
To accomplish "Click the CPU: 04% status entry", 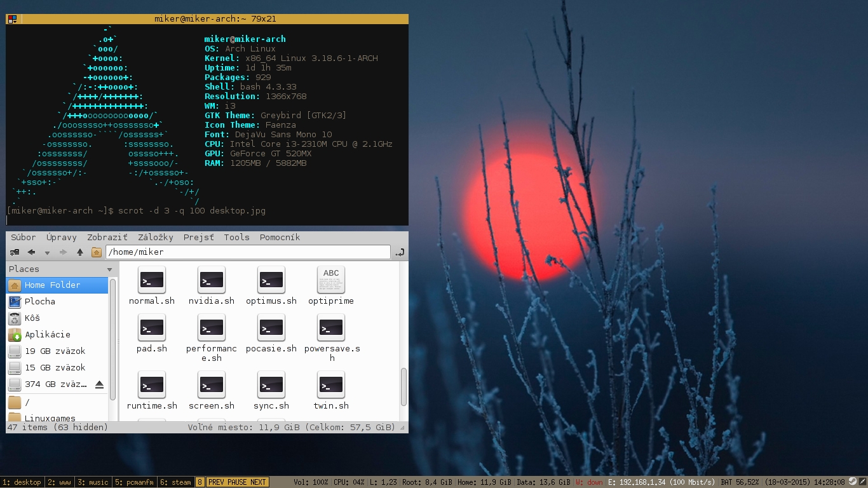I will pyautogui.click(x=349, y=482).
